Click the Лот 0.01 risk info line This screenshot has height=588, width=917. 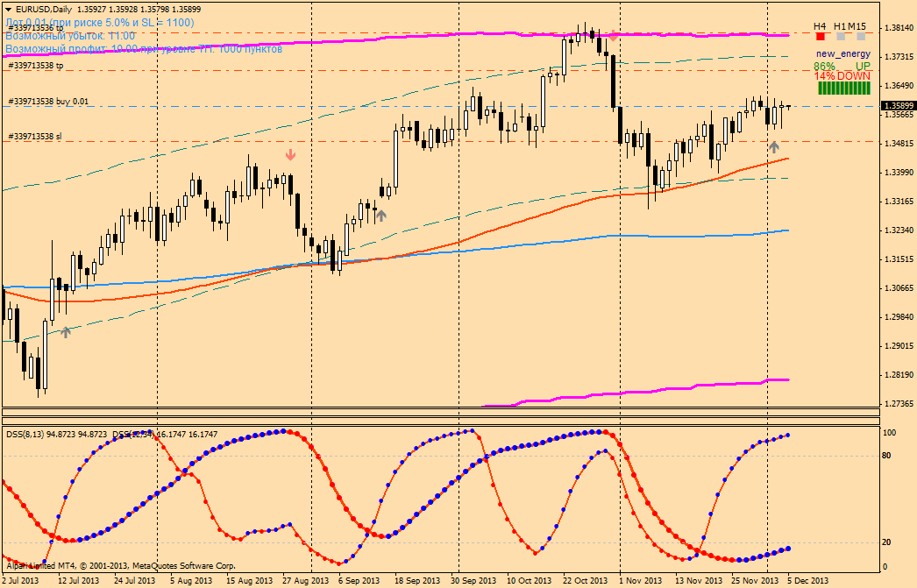[x=100, y=23]
